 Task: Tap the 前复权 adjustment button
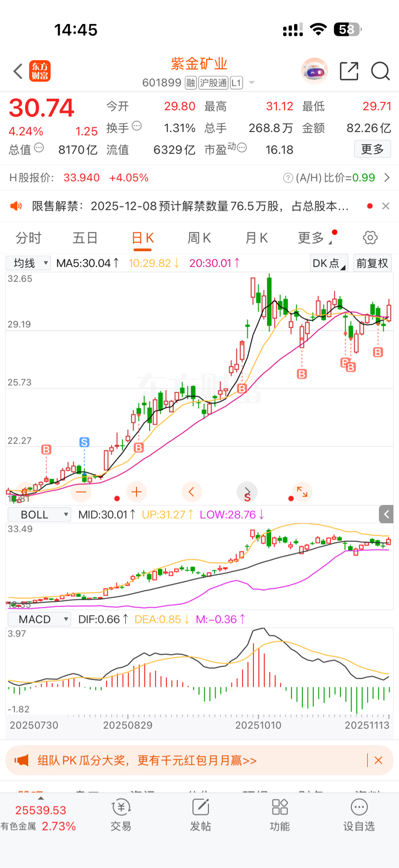click(373, 263)
